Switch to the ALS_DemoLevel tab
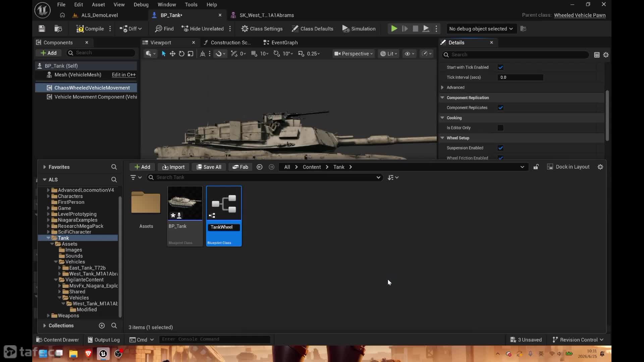 (99, 15)
